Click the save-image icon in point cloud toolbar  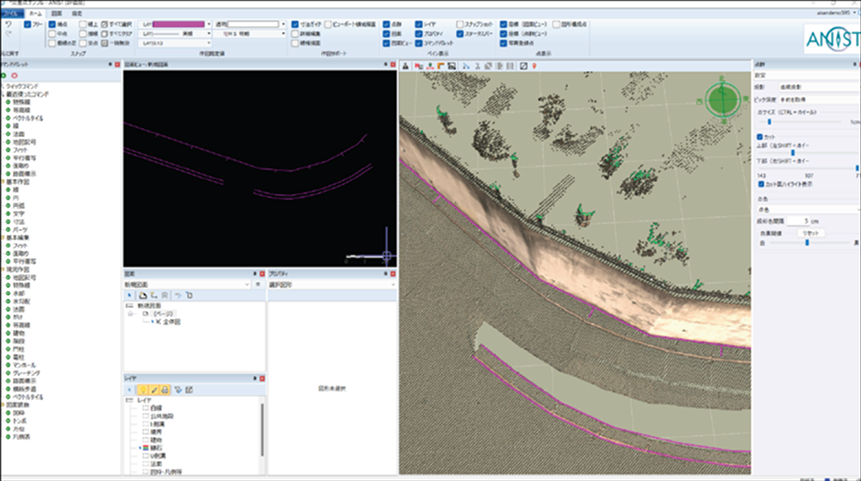click(451, 66)
